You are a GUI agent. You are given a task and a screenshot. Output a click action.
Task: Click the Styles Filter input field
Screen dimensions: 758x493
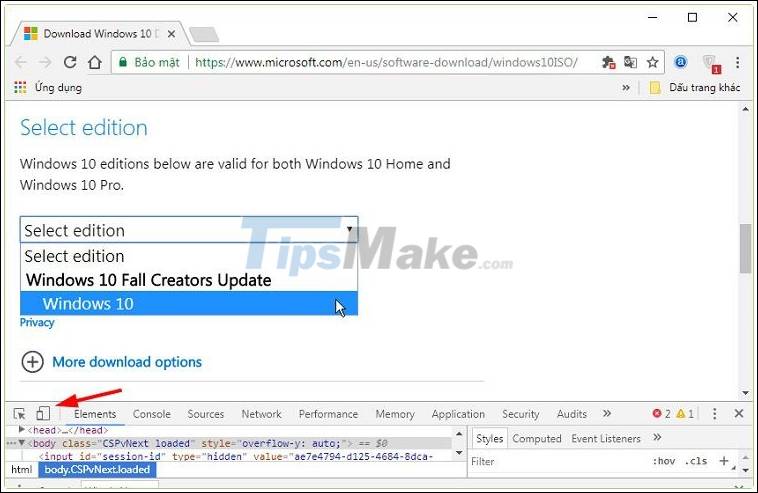(556, 461)
